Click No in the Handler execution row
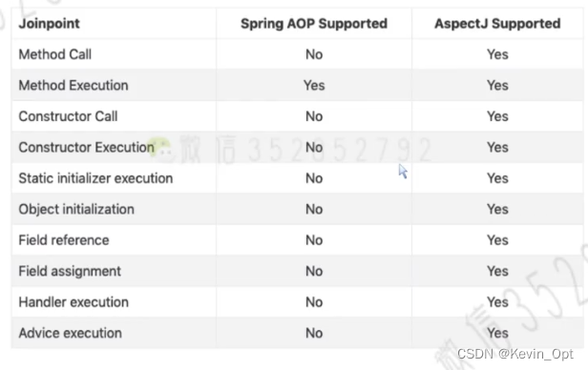This screenshot has width=588, height=370. [314, 302]
